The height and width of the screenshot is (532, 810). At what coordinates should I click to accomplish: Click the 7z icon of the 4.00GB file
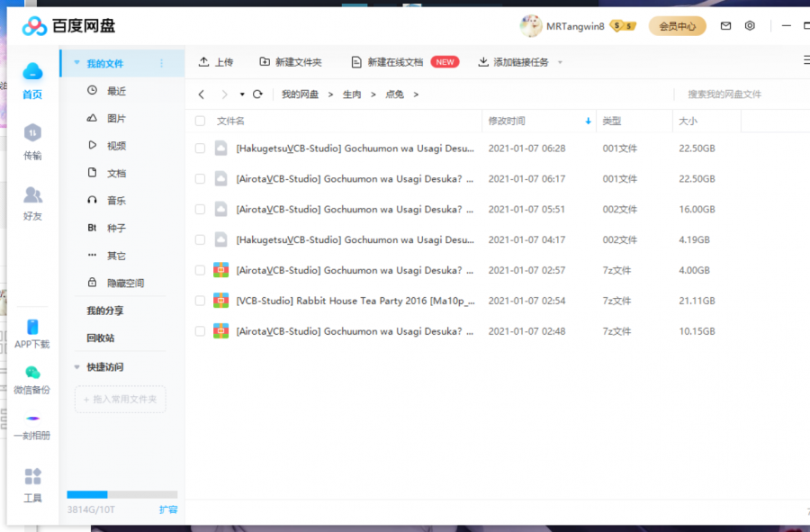[x=221, y=270]
